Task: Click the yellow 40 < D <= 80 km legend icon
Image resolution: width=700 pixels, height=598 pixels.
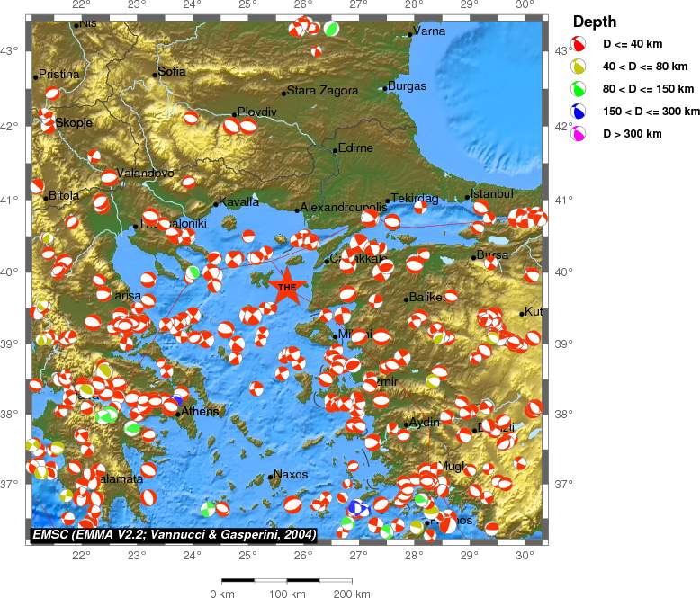Action: click(580, 67)
